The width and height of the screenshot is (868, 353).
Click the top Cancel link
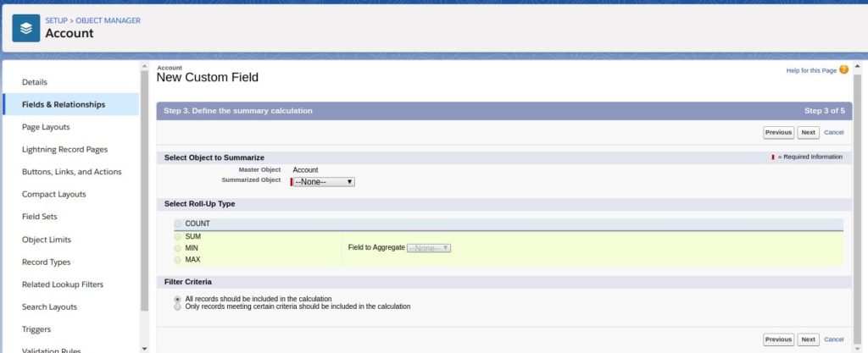834,133
